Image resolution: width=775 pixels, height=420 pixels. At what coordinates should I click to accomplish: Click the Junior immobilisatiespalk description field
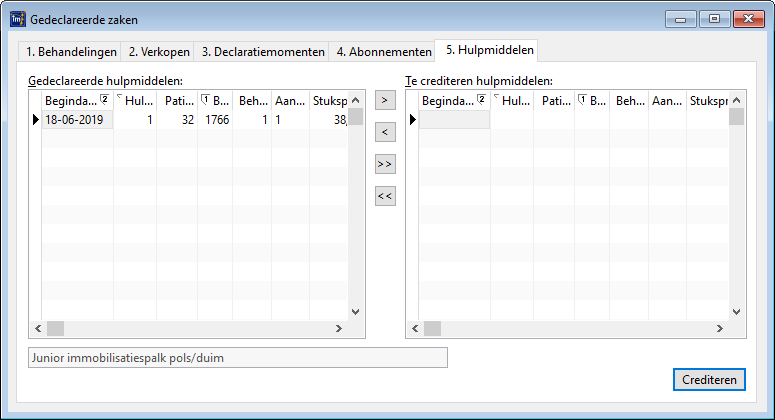tap(237, 357)
